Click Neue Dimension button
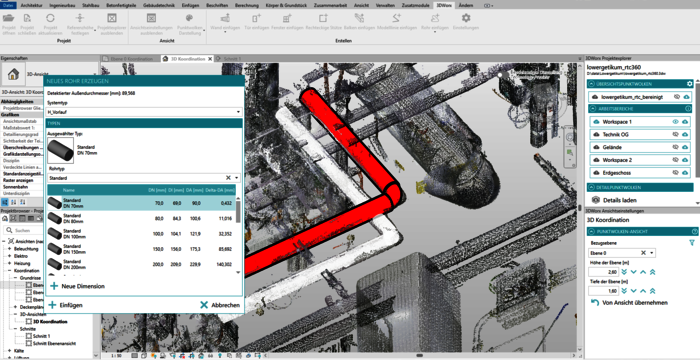The width and height of the screenshot is (700, 360). pyautogui.click(x=78, y=286)
